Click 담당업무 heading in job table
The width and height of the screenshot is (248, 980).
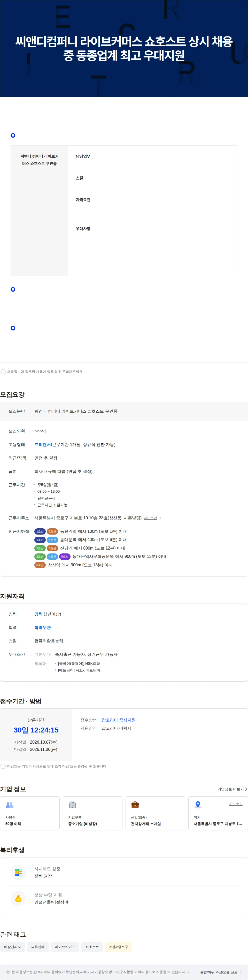click(83, 156)
